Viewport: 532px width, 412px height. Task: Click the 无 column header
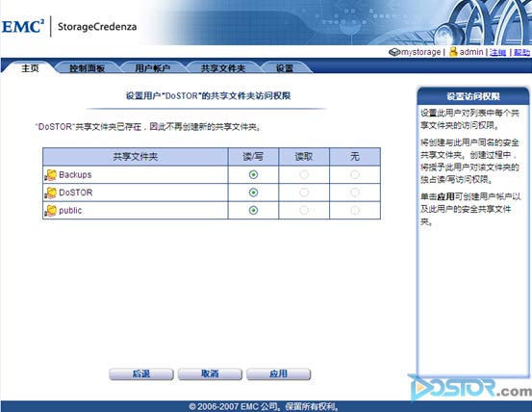click(x=355, y=157)
